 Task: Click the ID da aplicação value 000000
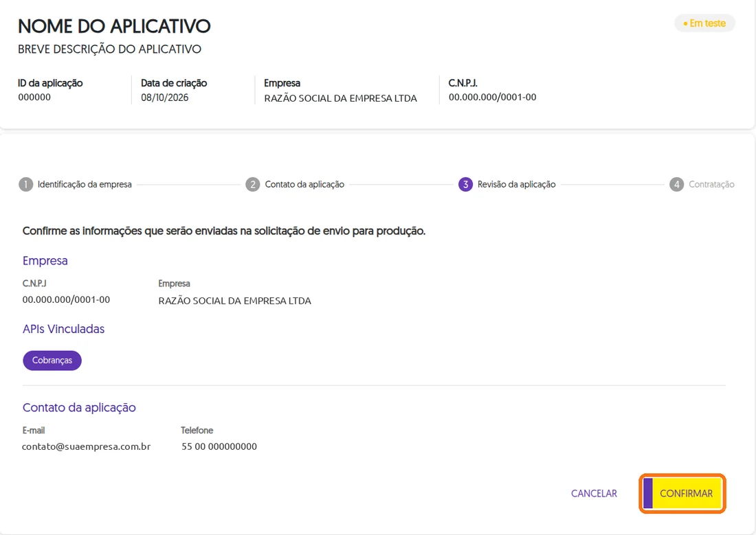[x=34, y=97]
